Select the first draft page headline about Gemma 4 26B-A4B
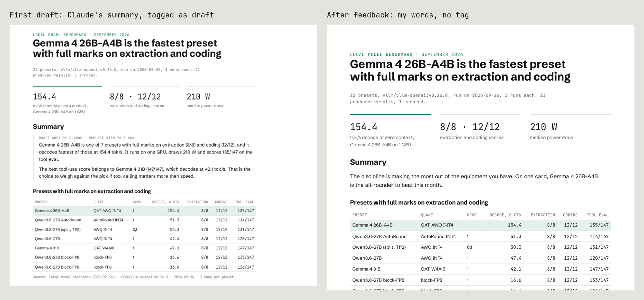The height and width of the screenshot is (300, 644). [x=127, y=48]
